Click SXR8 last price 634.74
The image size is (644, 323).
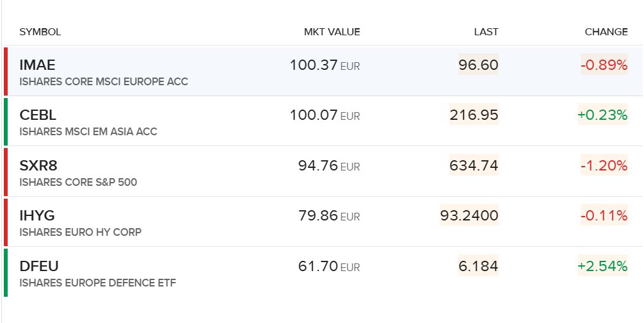(474, 165)
